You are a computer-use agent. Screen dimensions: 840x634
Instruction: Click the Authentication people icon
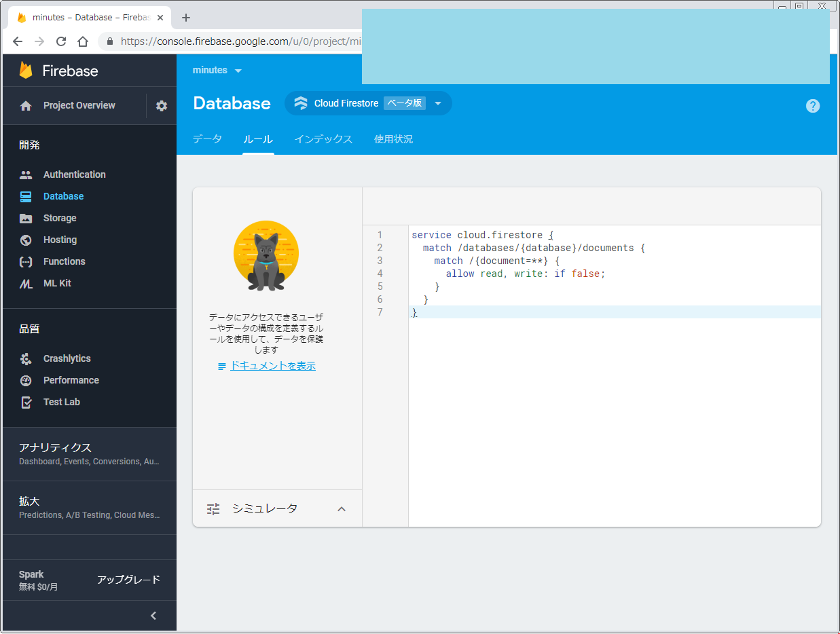[x=26, y=174]
